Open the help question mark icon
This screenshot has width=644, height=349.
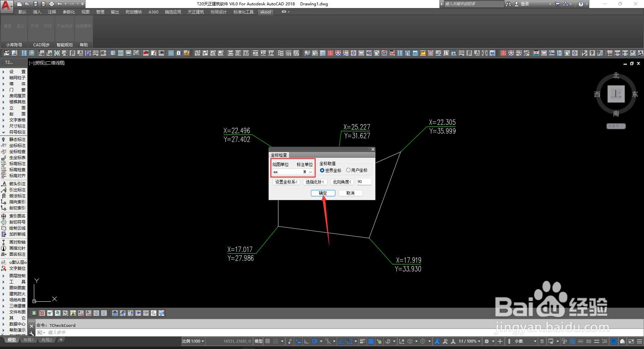coord(581,4)
